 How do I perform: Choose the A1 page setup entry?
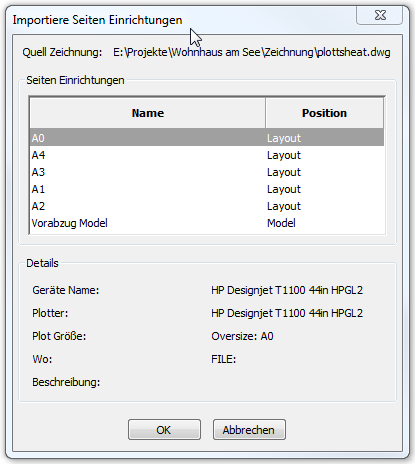click(207, 189)
